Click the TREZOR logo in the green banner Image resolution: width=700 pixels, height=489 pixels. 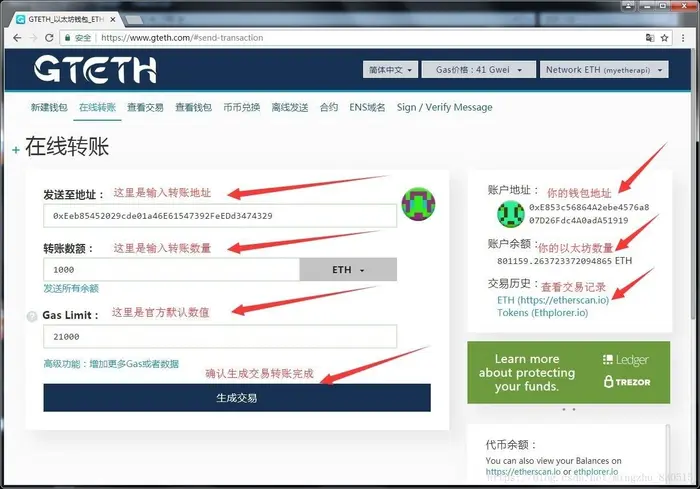(x=627, y=382)
